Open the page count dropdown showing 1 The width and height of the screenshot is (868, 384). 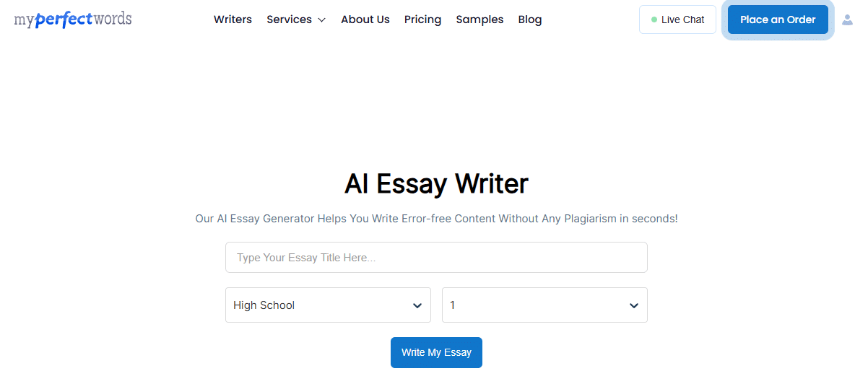click(x=544, y=305)
